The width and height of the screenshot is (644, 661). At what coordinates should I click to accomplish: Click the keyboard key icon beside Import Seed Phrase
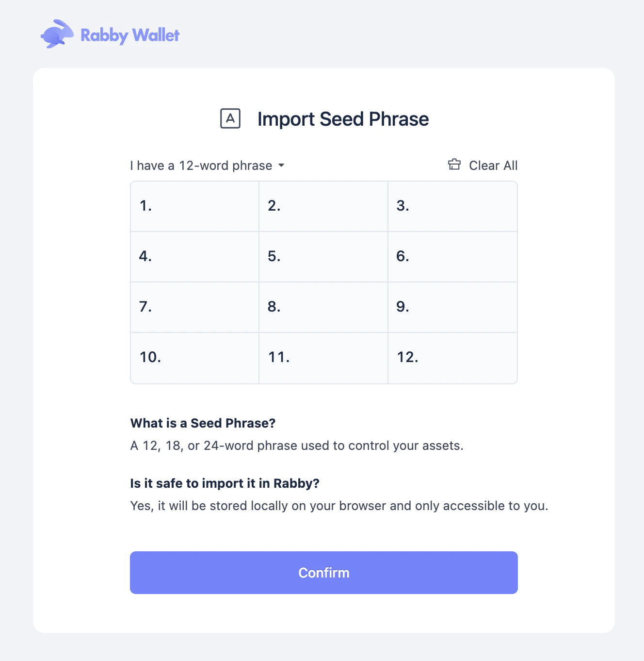[229, 118]
